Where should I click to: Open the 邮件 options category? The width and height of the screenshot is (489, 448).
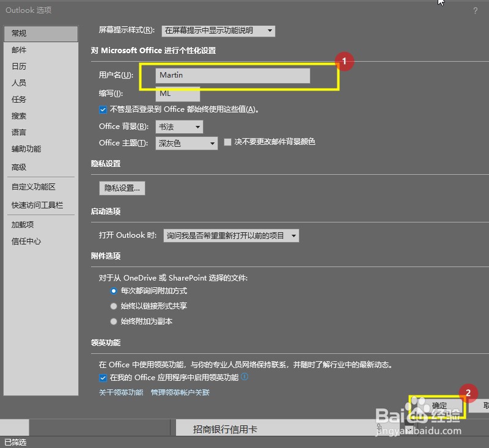[41, 50]
